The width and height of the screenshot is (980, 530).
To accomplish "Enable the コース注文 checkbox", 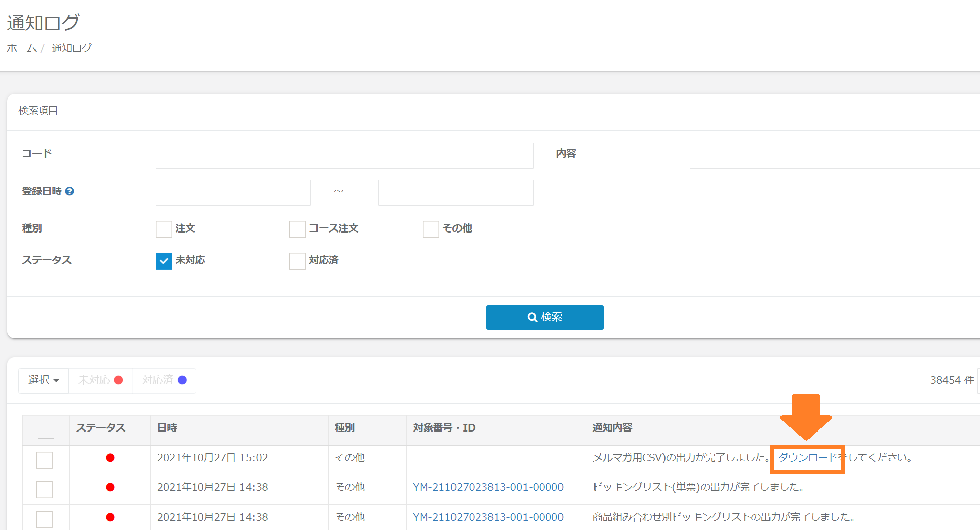I will point(297,229).
